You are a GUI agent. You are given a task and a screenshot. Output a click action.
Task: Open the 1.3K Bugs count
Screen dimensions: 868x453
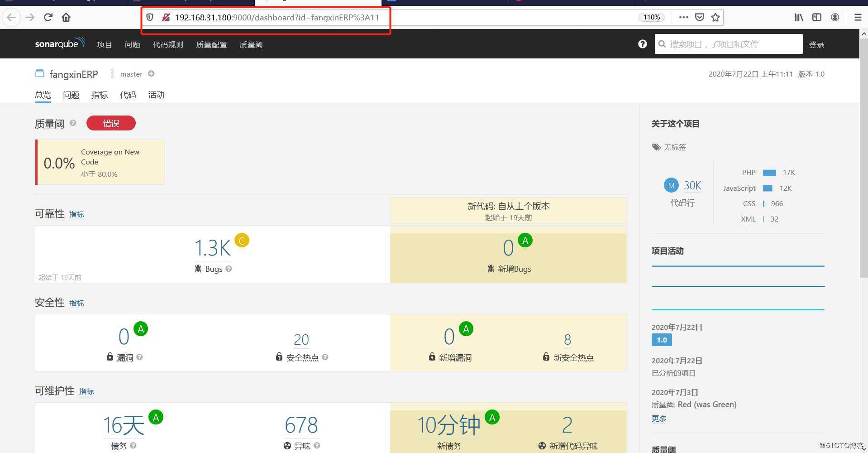coord(212,248)
